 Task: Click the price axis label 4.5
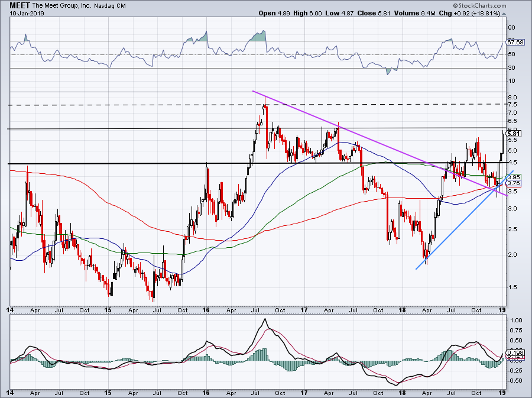pyautogui.click(x=512, y=163)
